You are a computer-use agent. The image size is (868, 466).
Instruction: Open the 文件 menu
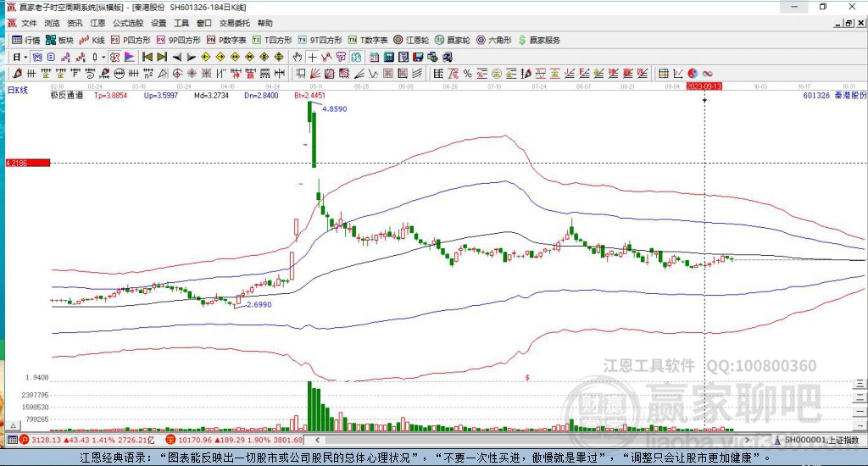pyautogui.click(x=29, y=23)
